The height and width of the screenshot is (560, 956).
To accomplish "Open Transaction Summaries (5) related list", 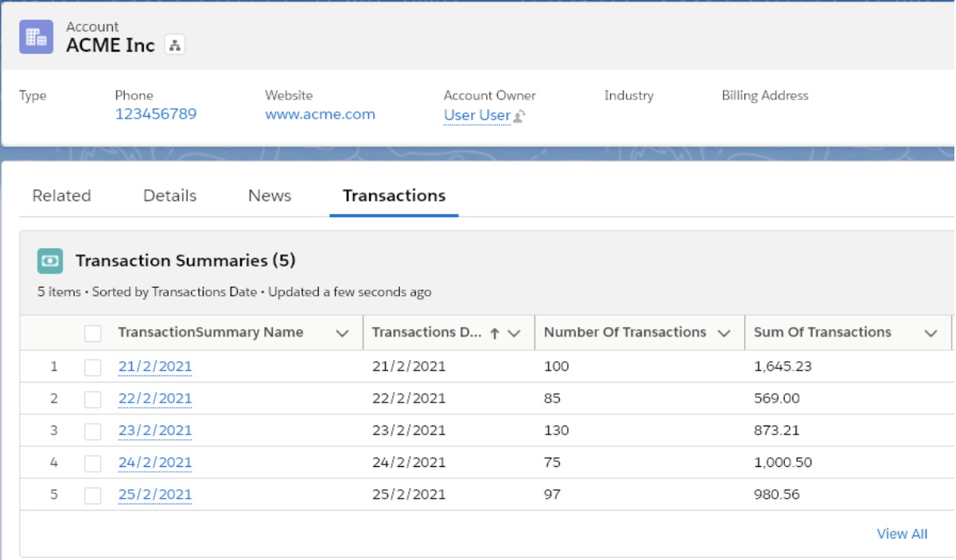I will tap(185, 261).
